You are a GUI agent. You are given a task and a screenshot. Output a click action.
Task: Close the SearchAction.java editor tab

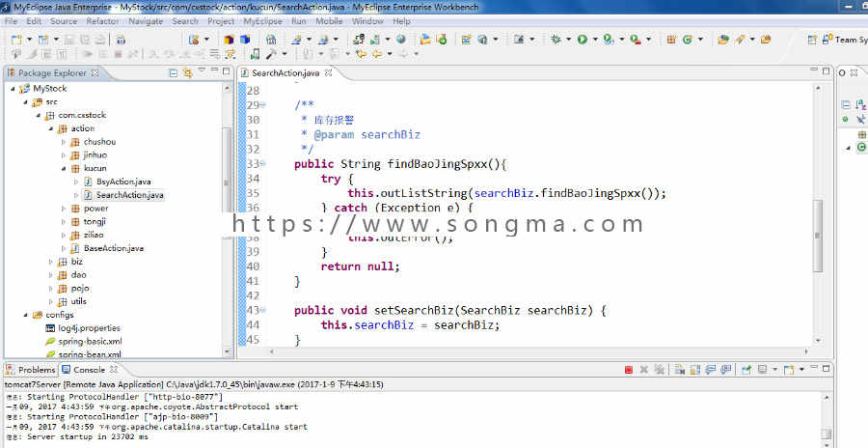[x=328, y=72]
